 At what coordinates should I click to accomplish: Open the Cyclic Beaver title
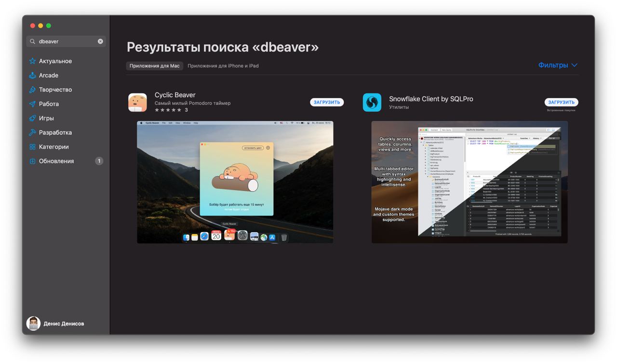(175, 95)
